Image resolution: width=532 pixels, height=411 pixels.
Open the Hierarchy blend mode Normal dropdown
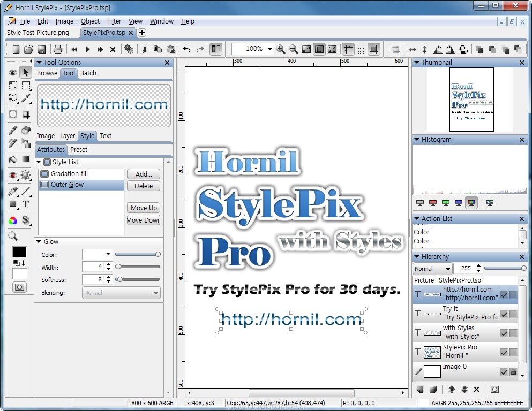[432, 269]
